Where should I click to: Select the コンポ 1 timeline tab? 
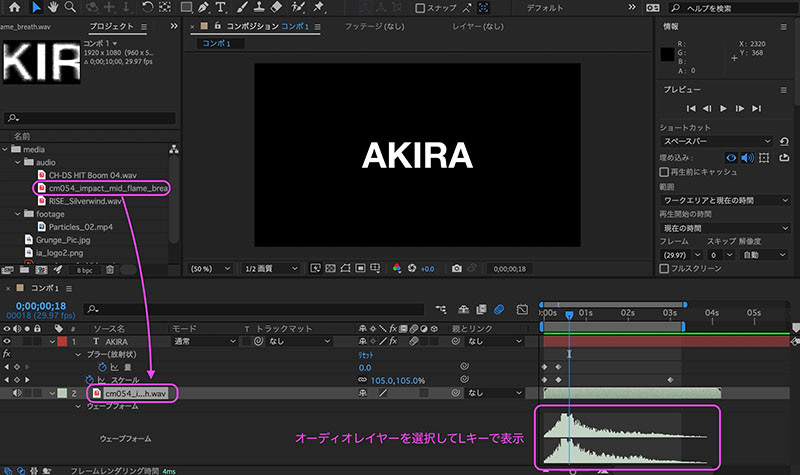pyautogui.click(x=45, y=288)
